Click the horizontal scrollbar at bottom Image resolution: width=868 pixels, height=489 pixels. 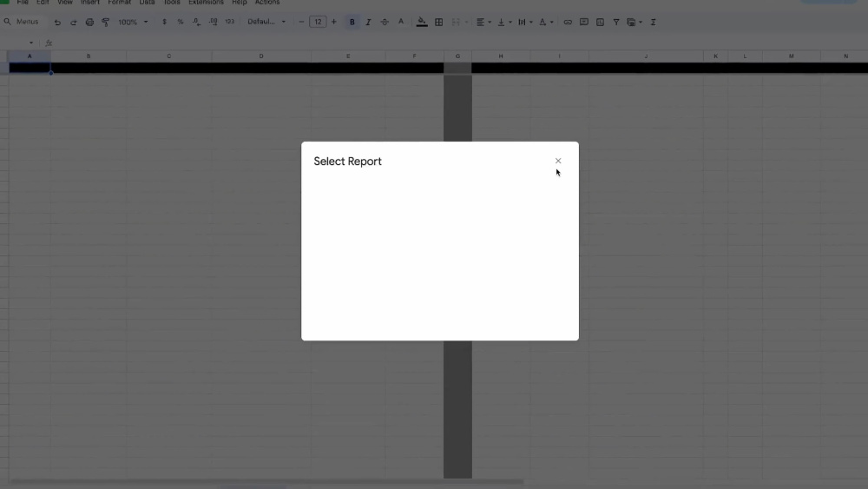(266, 481)
